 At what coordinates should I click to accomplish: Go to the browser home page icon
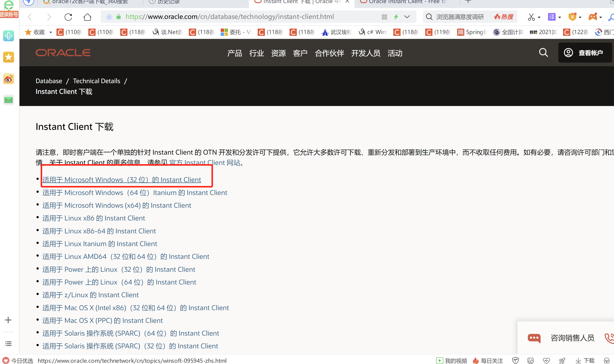tap(87, 17)
